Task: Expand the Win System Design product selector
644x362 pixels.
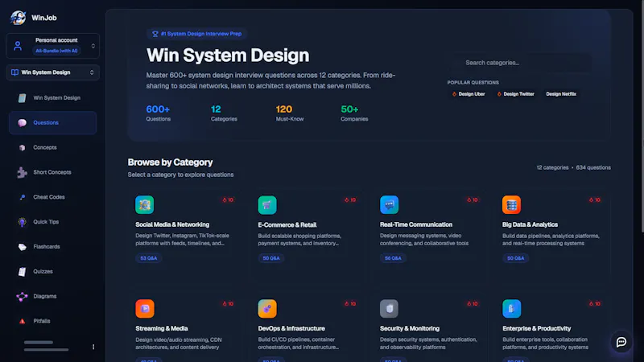Action: point(52,72)
